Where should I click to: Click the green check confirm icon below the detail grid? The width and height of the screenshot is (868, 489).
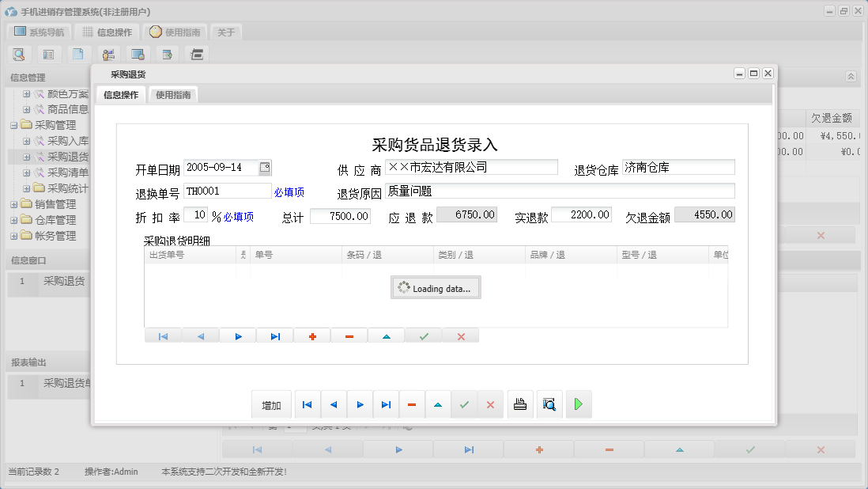click(422, 335)
